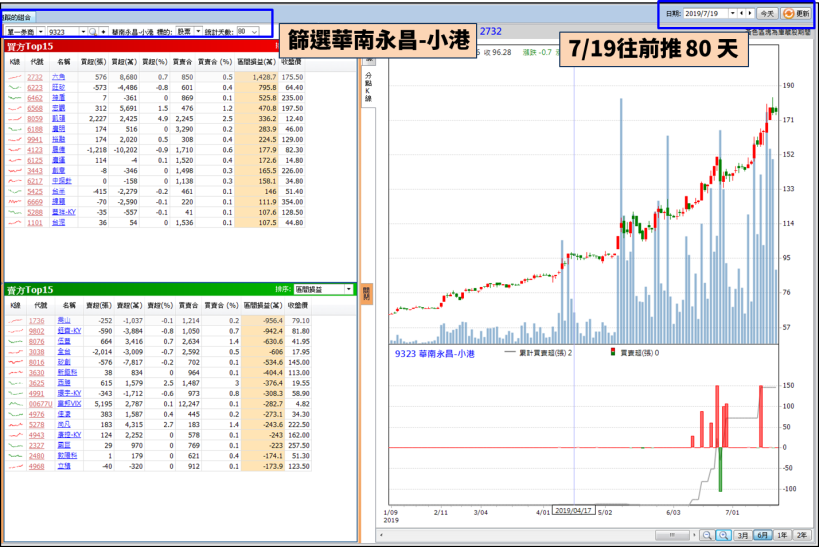Viewport: 819px width, 547px height.
Task: Click the orange 關聯 vertical side tab
Action: point(367,293)
